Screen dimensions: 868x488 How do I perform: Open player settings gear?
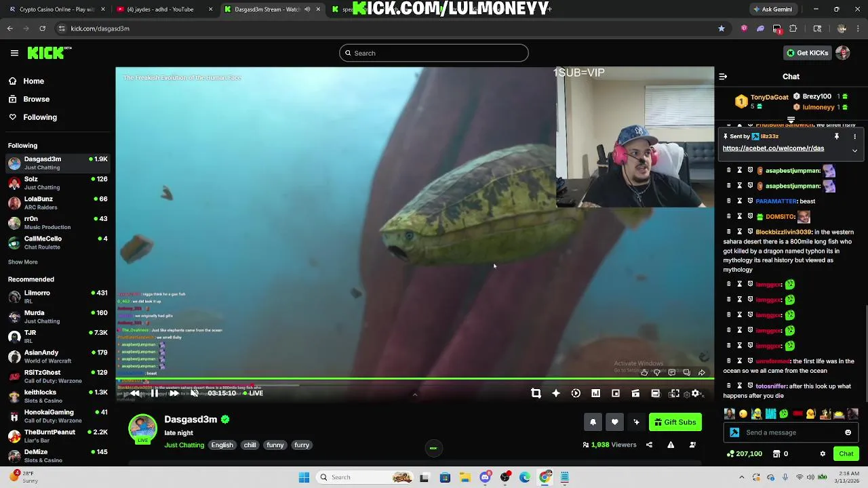[x=695, y=393]
